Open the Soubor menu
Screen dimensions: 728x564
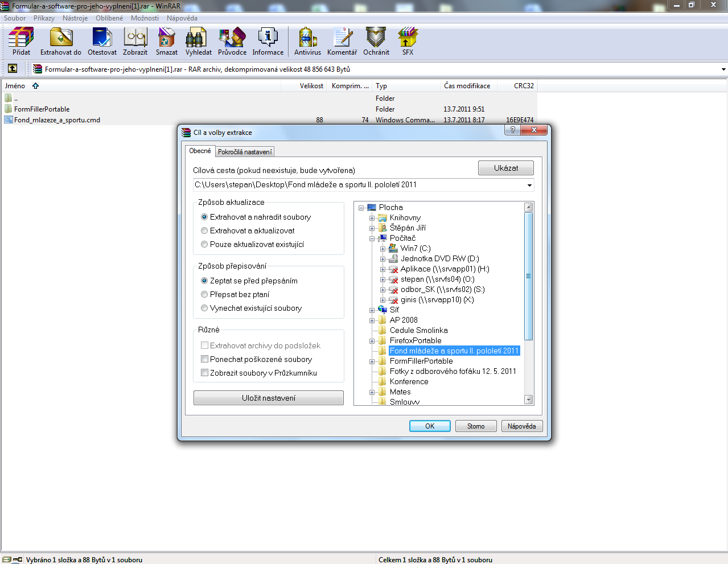(15, 18)
